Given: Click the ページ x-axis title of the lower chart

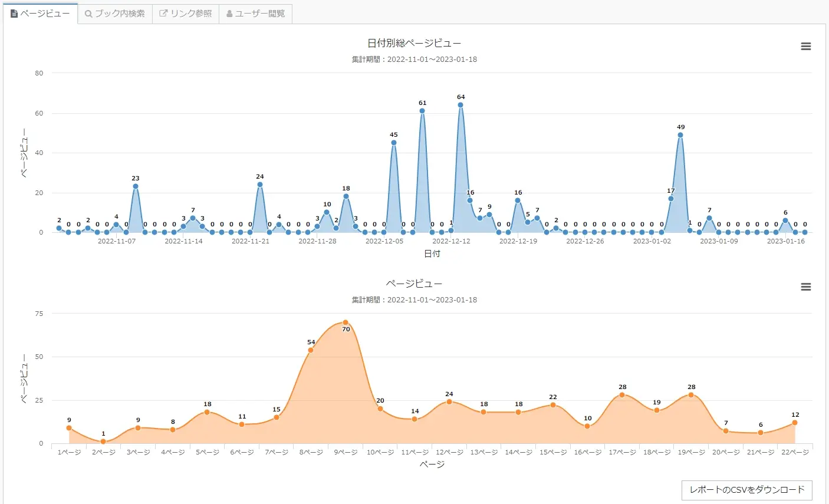Looking at the screenshot, I should (x=432, y=465).
